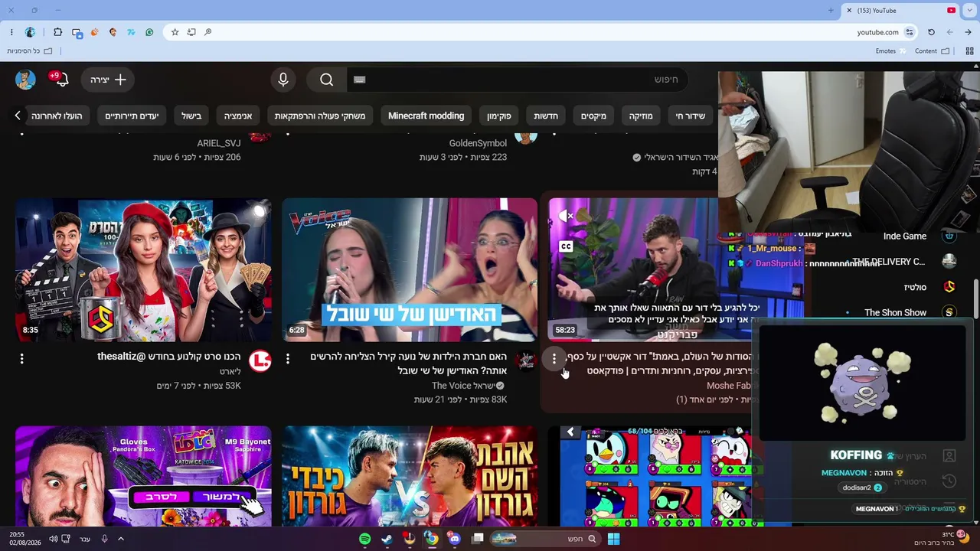Click the magnifier zoom icon in address bar
Image resolution: width=980 pixels, height=551 pixels.
pyautogui.click(x=207, y=32)
